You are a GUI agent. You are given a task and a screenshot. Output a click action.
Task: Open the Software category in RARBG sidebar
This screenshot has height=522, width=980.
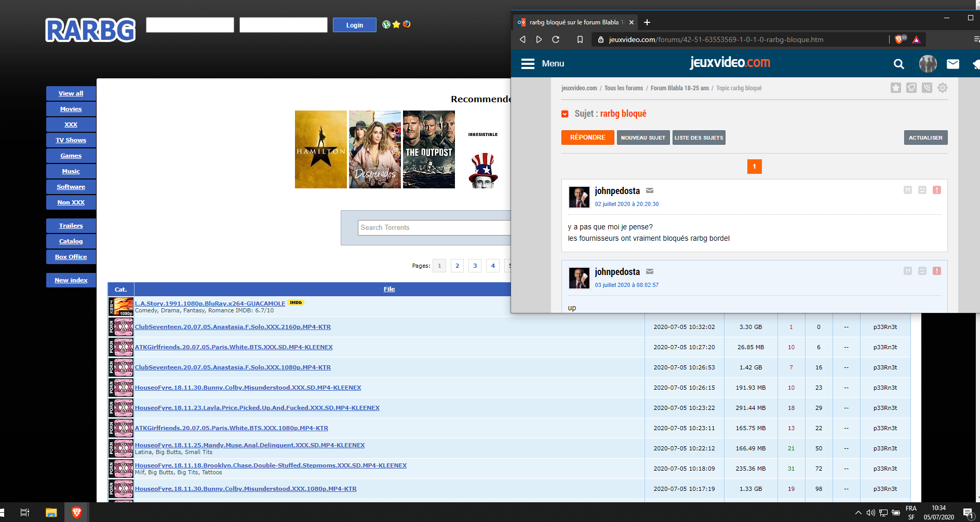(x=71, y=187)
